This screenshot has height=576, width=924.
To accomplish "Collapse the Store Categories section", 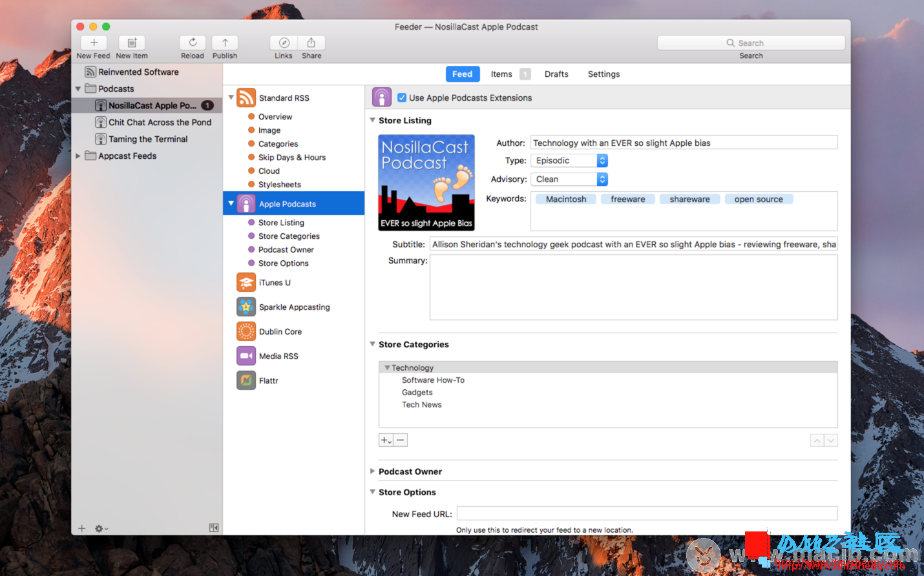I will (x=372, y=344).
